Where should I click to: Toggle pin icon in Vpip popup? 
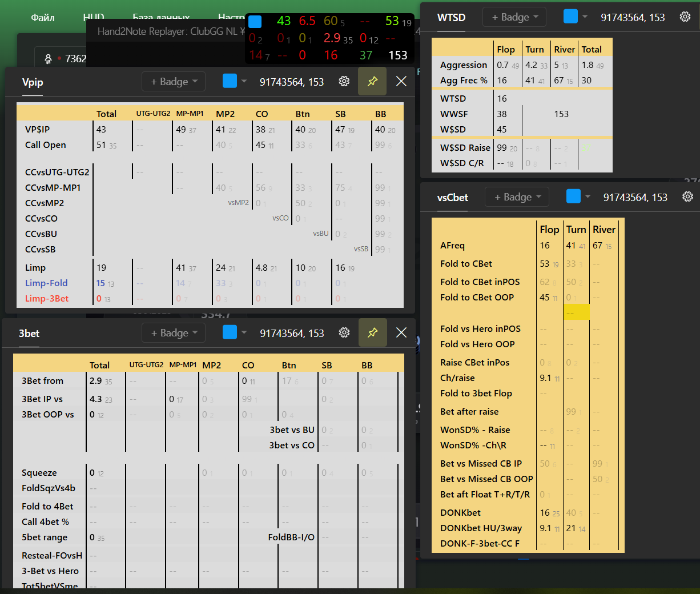click(372, 82)
